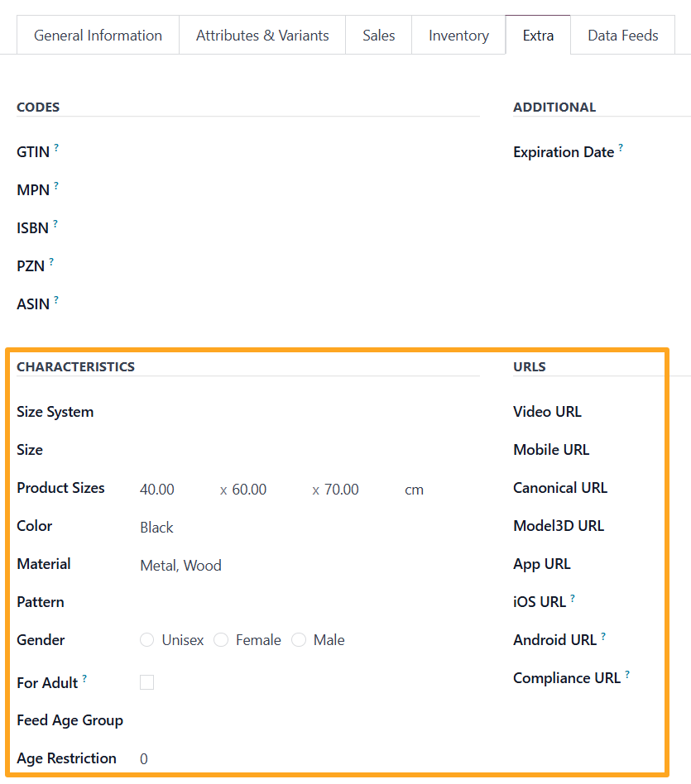Select the Unisex gender option
This screenshot has height=784, width=691.
[x=146, y=639]
